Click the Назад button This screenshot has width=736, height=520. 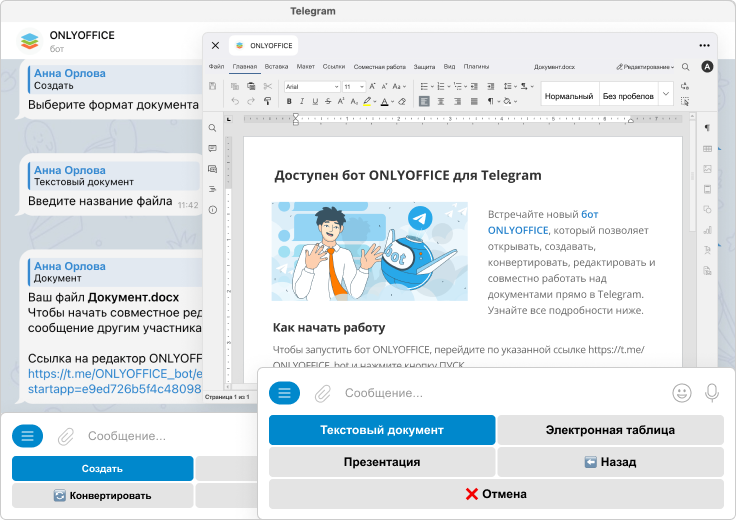pos(610,462)
